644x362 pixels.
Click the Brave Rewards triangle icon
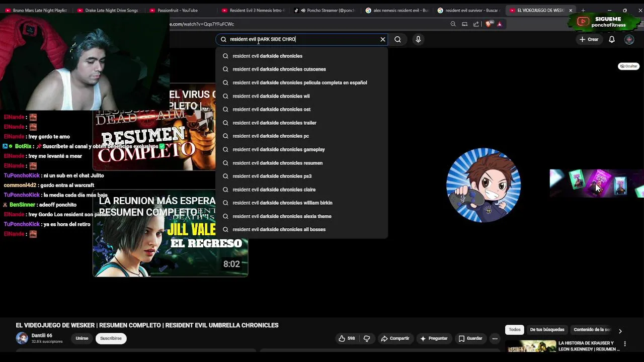(x=499, y=24)
